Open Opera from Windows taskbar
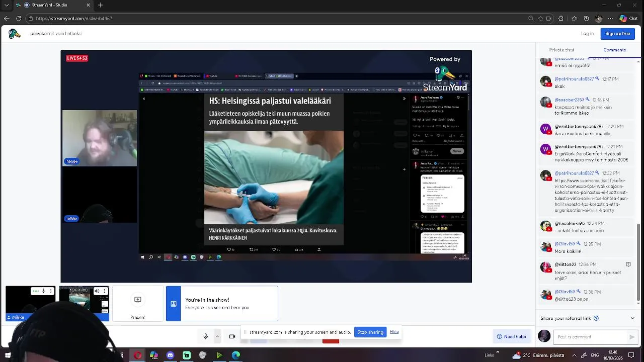 [137, 355]
